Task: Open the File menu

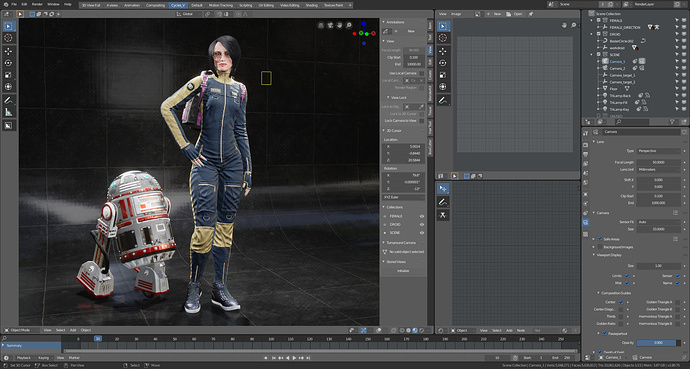Action: click(x=14, y=4)
